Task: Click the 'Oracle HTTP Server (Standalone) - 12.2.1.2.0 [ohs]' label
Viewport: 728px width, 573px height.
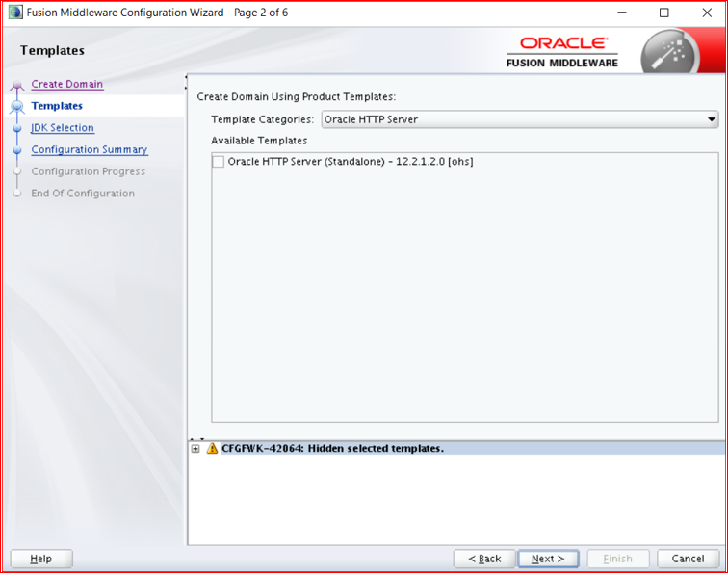Action: point(351,162)
